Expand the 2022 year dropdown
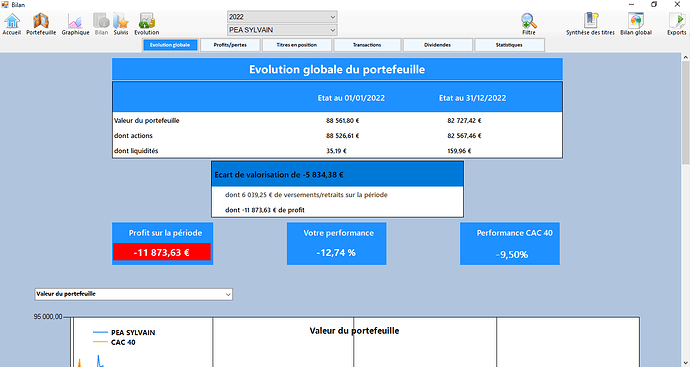Image resolution: width=690 pixels, height=367 pixels. pos(282,17)
